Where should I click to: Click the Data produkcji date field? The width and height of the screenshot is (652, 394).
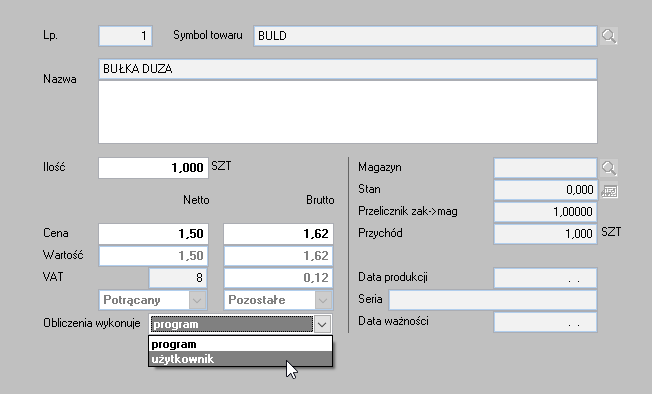546,278
